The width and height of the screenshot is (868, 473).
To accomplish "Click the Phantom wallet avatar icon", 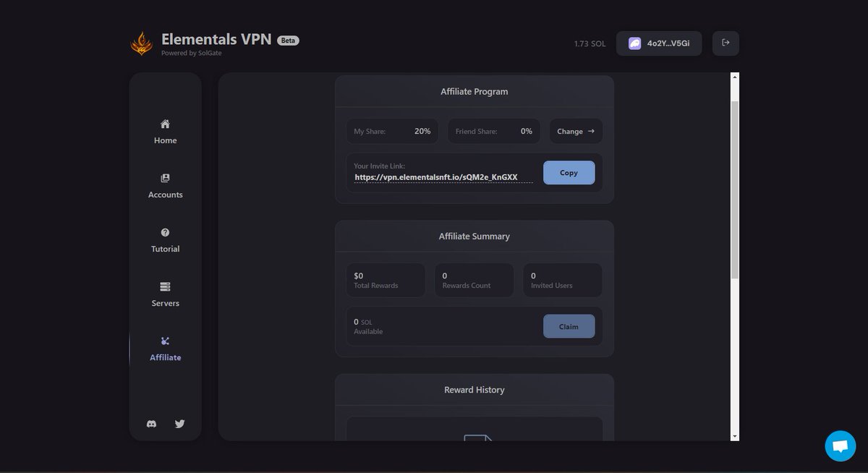I will coord(634,43).
